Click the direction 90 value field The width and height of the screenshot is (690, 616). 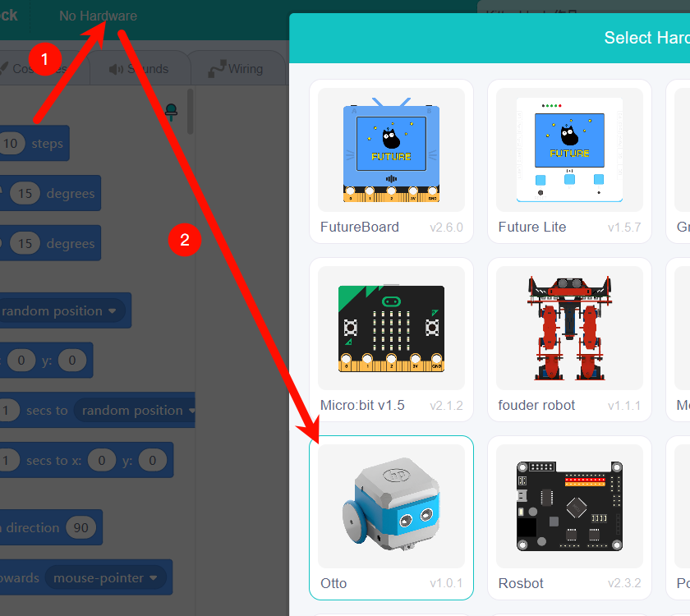pos(80,528)
